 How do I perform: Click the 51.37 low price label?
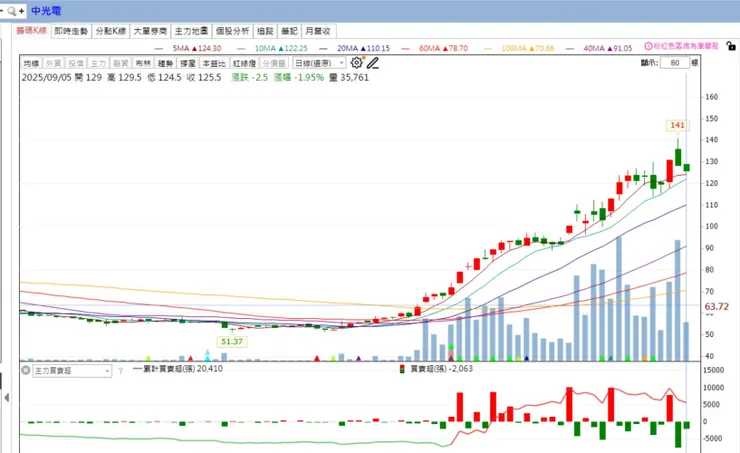(232, 342)
